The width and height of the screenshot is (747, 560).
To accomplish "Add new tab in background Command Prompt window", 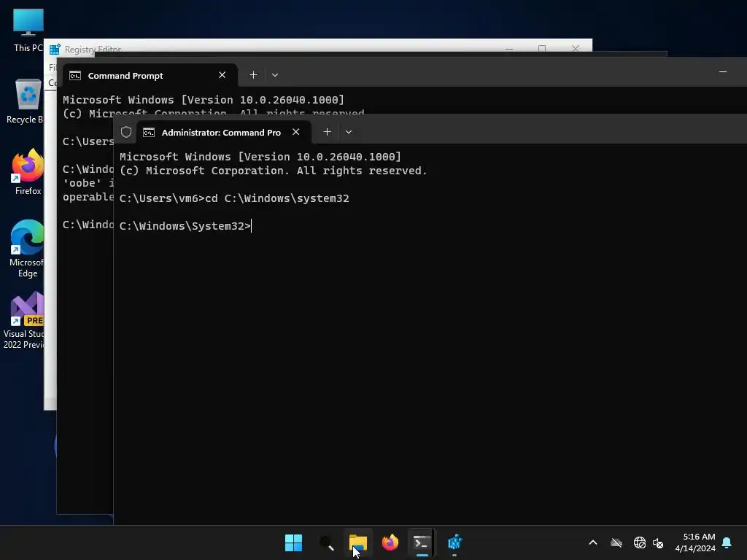I will pos(253,75).
